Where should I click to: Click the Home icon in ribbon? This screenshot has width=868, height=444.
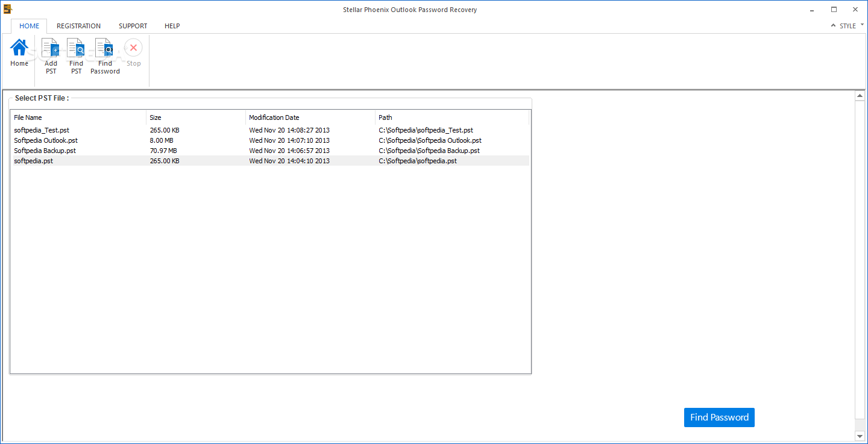pos(19,48)
